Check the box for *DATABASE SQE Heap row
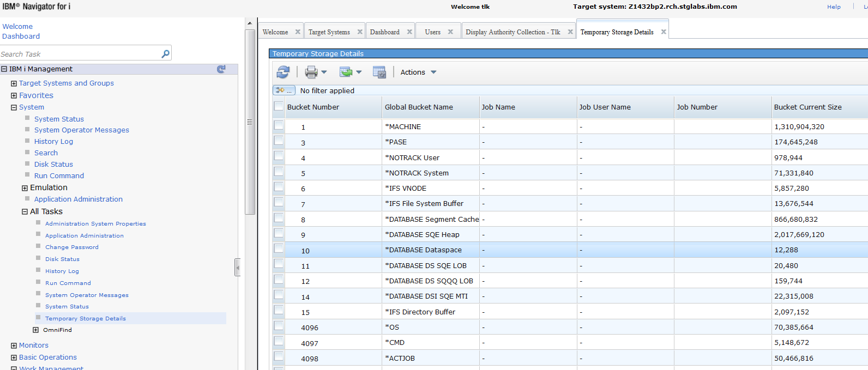868x370 pixels. point(279,233)
